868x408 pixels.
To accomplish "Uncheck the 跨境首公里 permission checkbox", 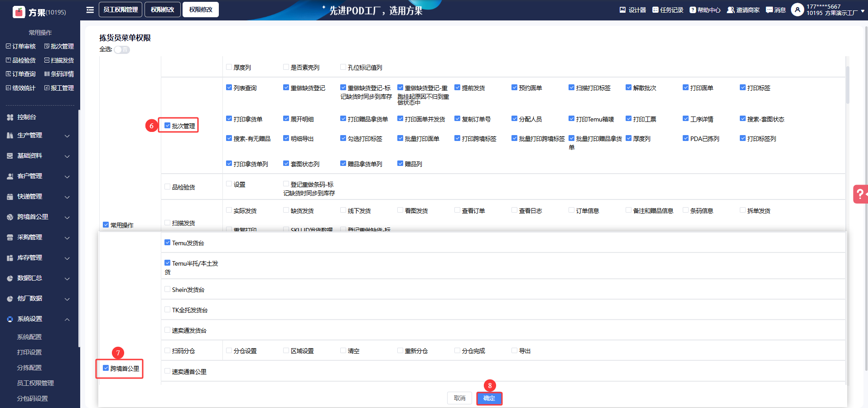I will point(106,368).
